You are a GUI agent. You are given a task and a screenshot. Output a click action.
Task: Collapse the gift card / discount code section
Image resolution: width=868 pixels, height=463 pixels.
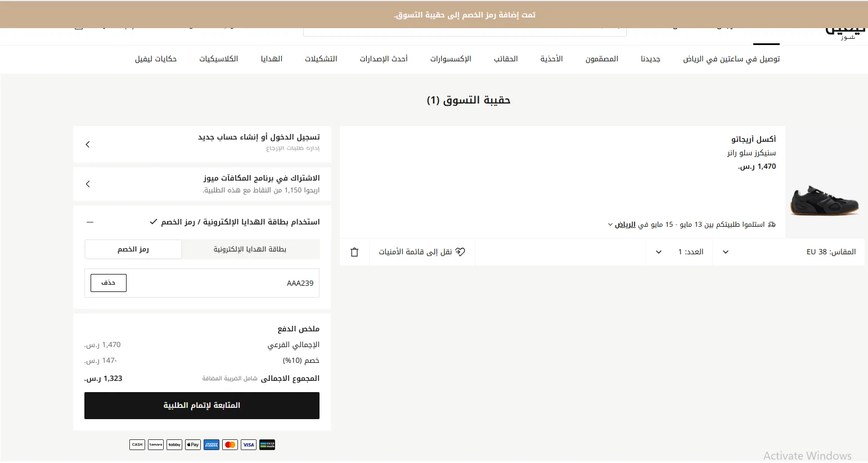pyautogui.click(x=90, y=222)
